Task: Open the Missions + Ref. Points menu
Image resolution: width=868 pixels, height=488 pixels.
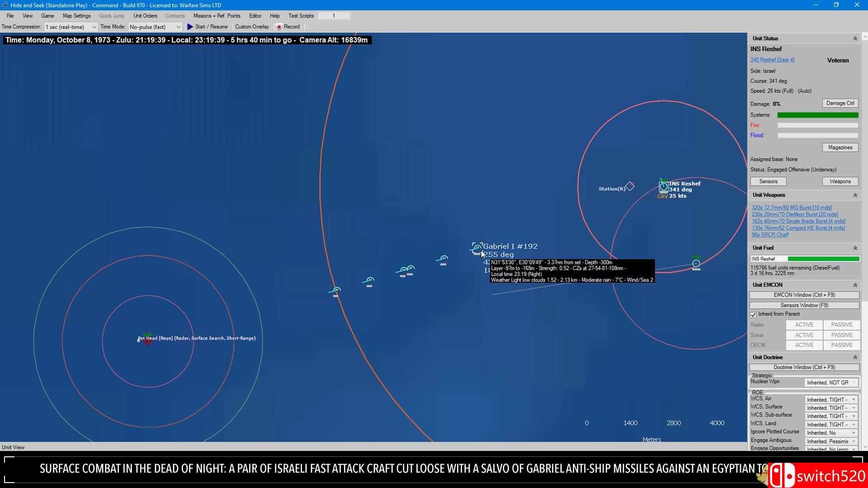Action: coord(217,16)
